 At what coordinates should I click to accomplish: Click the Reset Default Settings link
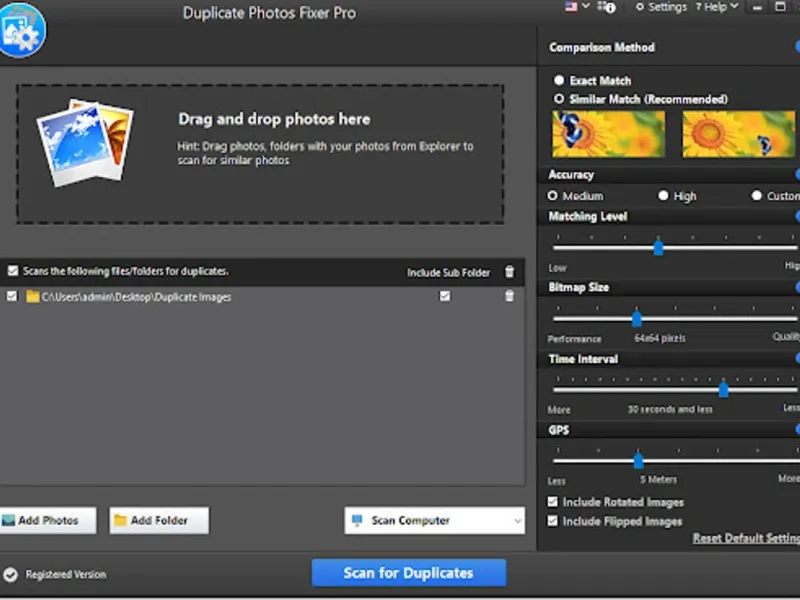pos(746,538)
